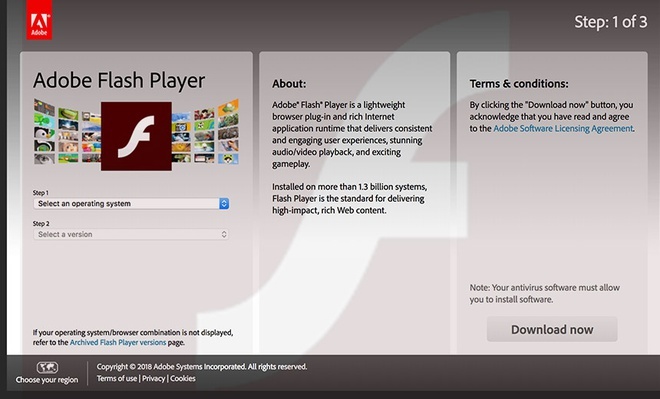Open the Adobe Software Licensing Agreement link
Image resolution: width=660 pixels, height=399 pixels.
(x=563, y=128)
